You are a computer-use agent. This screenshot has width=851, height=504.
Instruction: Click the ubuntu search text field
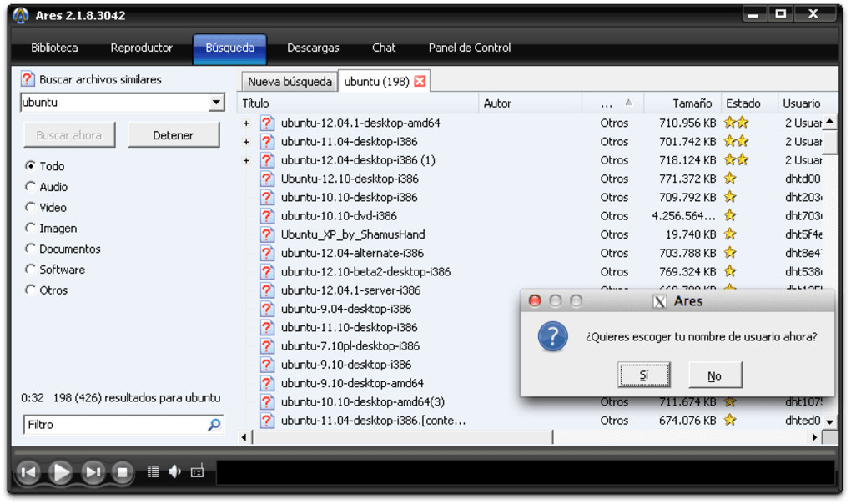pos(114,103)
